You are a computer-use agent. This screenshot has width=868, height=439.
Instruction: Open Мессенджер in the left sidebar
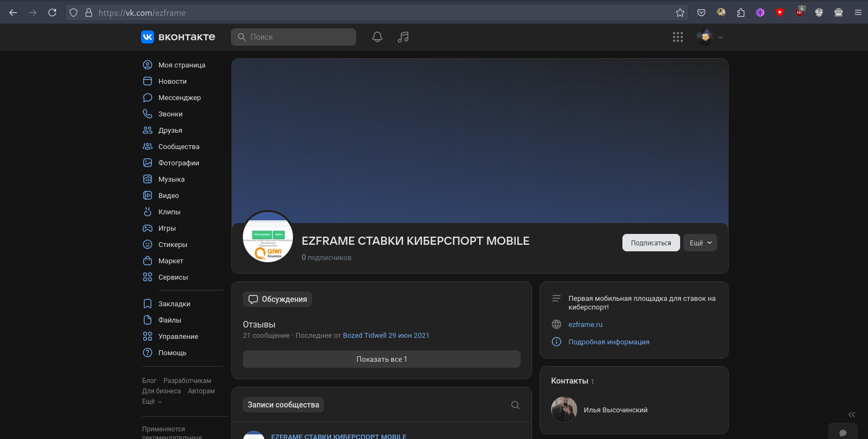click(179, 98)
